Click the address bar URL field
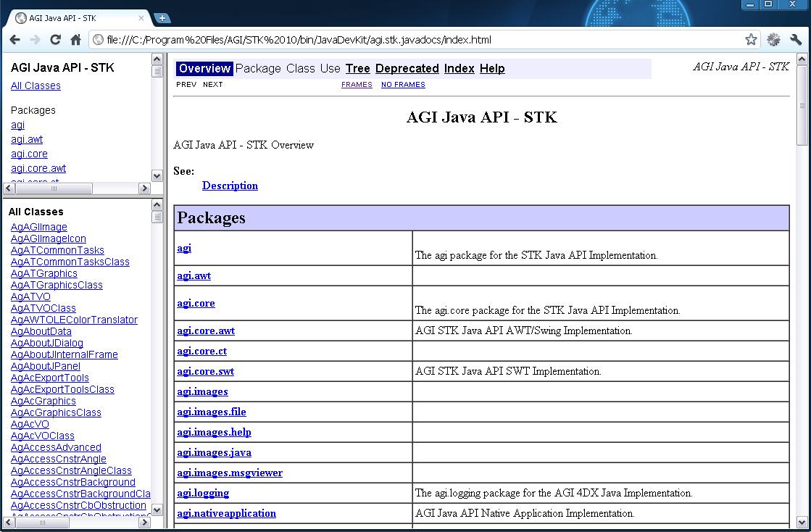Viewport: 811px width, 532px height. click(420, 40)
